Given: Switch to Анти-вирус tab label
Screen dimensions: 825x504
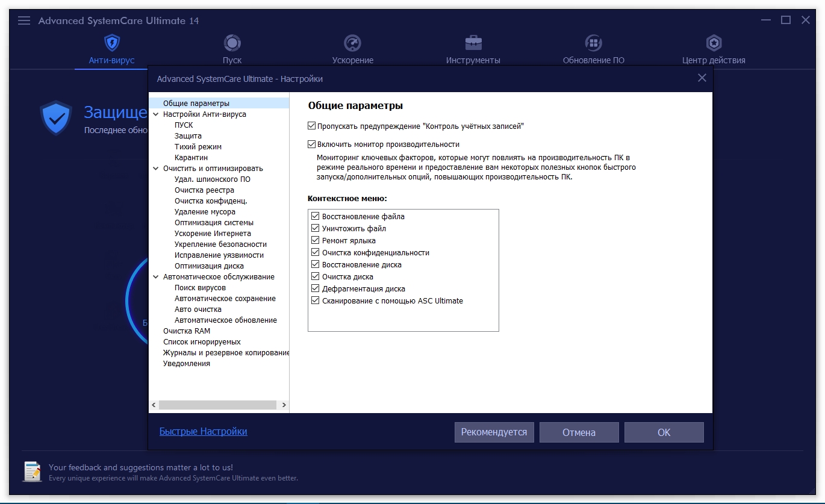Looking at the screenshot, I should coord(111,60).
